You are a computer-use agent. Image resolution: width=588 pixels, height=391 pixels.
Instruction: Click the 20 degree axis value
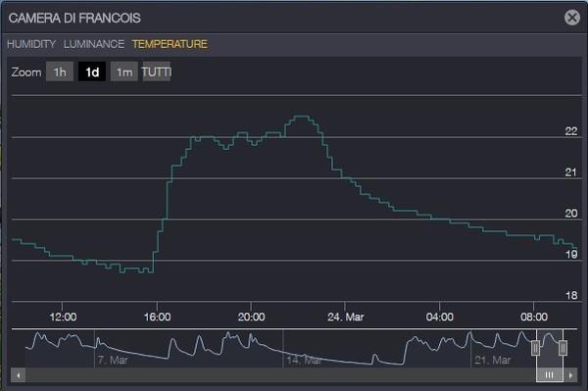571,214
